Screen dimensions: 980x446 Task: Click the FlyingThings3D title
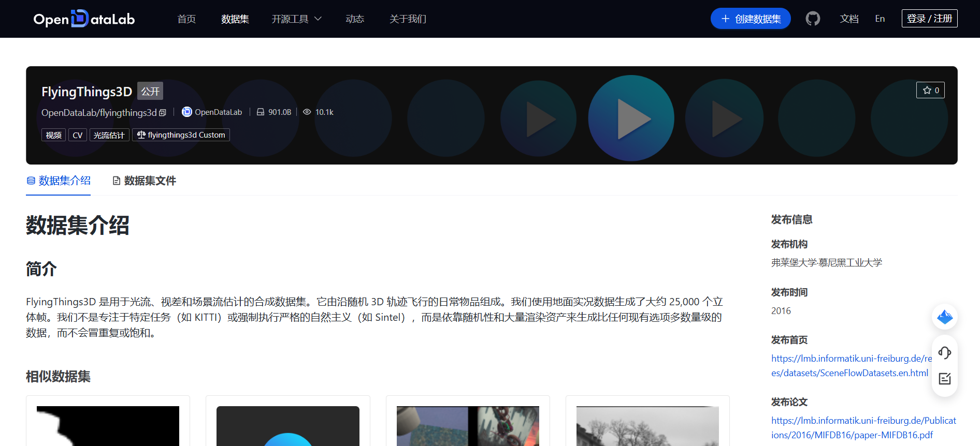(87, 92)
